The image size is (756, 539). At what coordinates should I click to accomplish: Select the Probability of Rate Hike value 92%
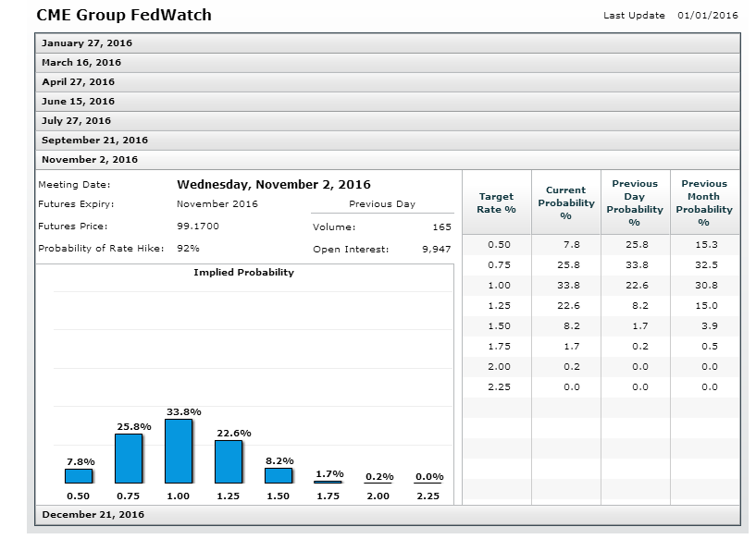coord(188,248)
